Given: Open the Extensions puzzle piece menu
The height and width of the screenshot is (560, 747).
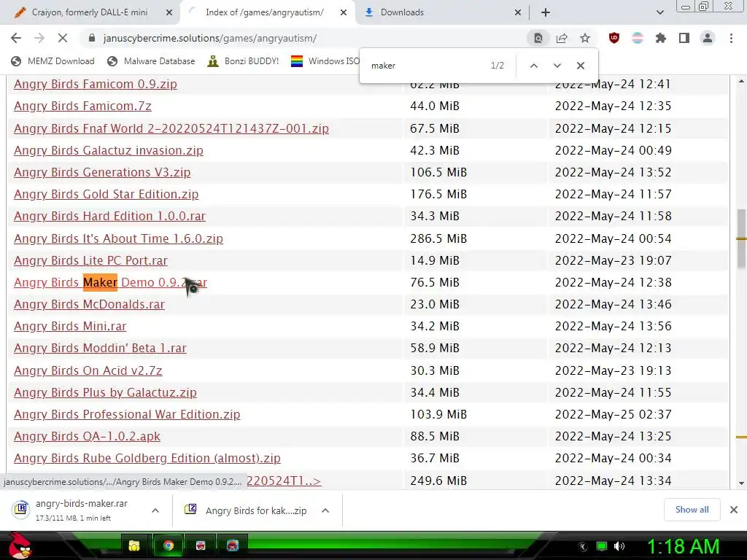Looking at the screenshot, I should [x=661, y=38].
